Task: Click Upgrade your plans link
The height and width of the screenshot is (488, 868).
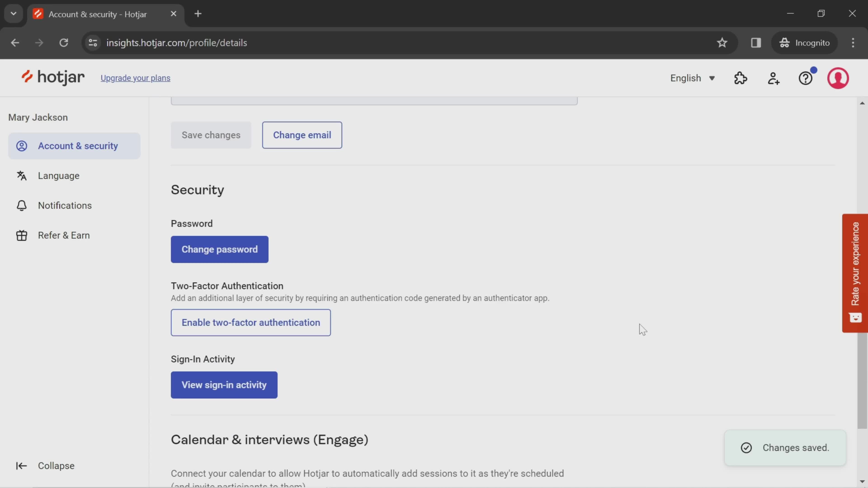Action: (136, 78)
